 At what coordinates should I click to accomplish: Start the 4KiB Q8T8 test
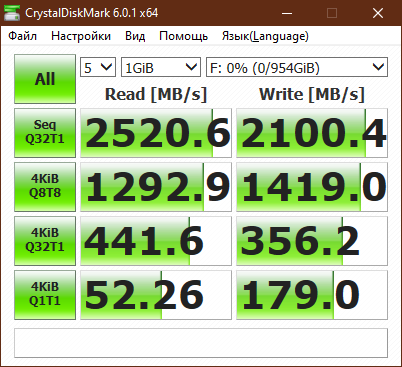(45, 187)
